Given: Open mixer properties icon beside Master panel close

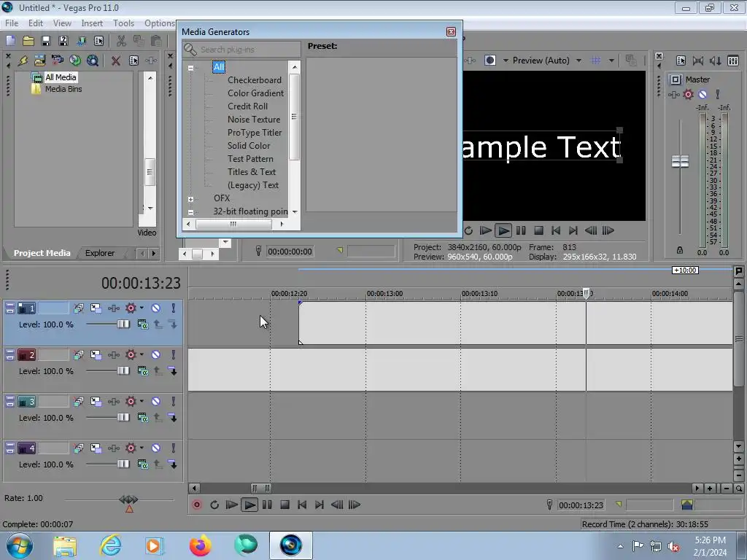Looking at the screenshot, I should [681, 61].
